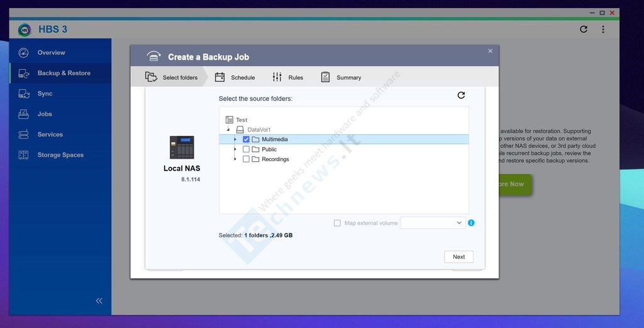Click the Services sidebar icon
The image size is (644, 328).
coord(23,134)
